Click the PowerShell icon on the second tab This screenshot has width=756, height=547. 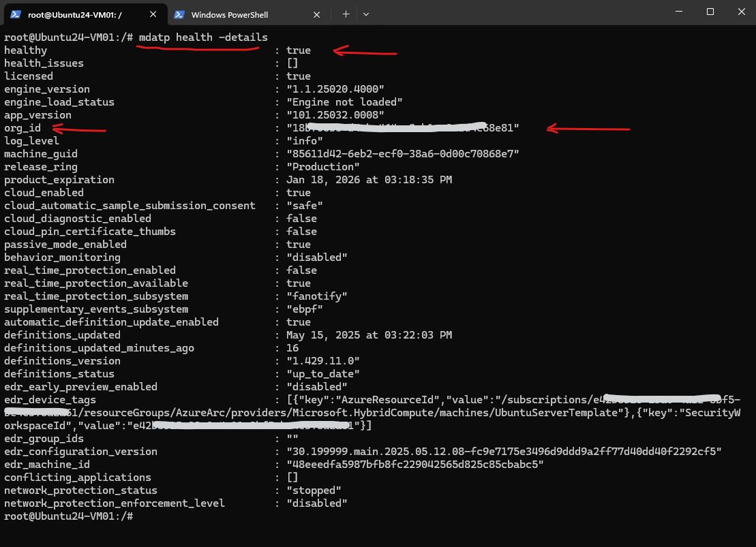pyautogui.click(x=179, y=14)
